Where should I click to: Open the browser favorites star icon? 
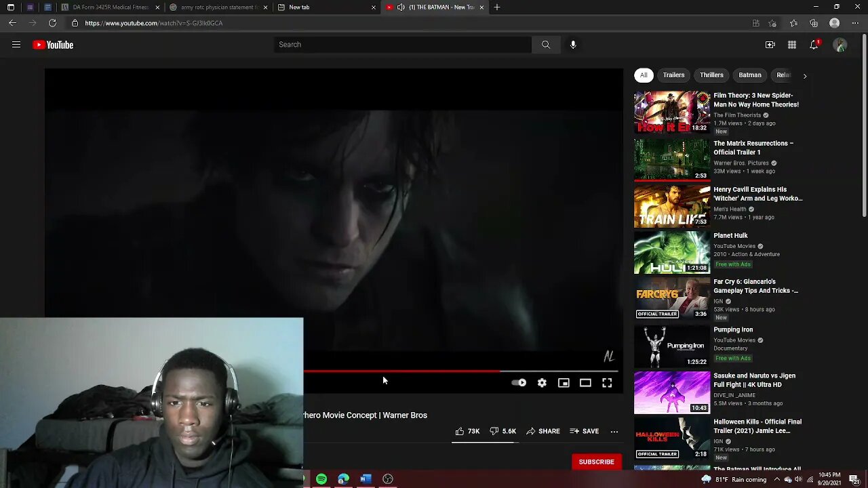click(x=793, y=23)
